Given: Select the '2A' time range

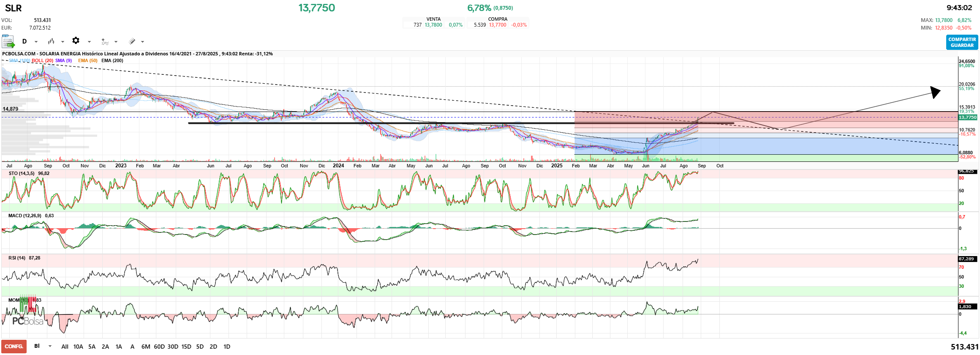Looking at the screenshot, I should pos(105,347).
